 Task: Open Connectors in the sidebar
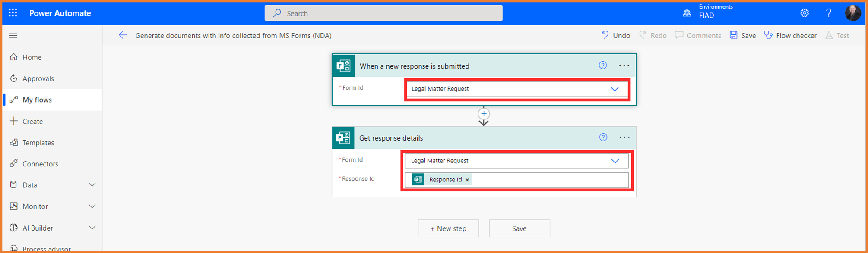tap(52, 164)
